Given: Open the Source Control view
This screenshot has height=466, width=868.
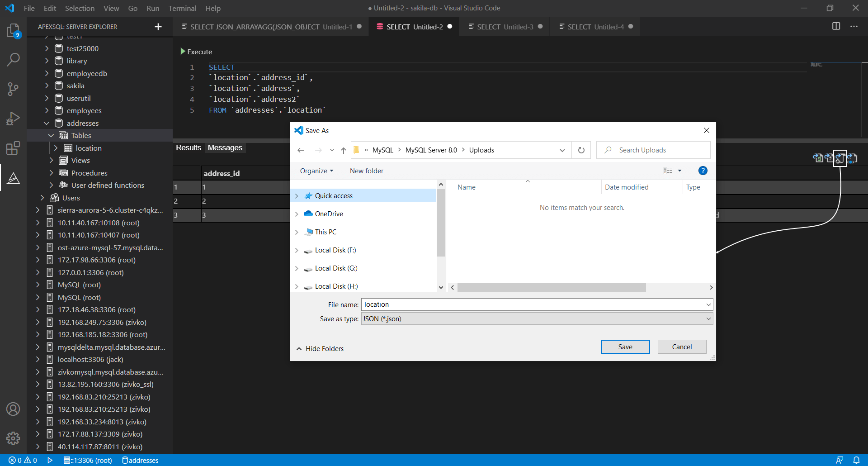Looking at the screenshot, I should (13, 89).
